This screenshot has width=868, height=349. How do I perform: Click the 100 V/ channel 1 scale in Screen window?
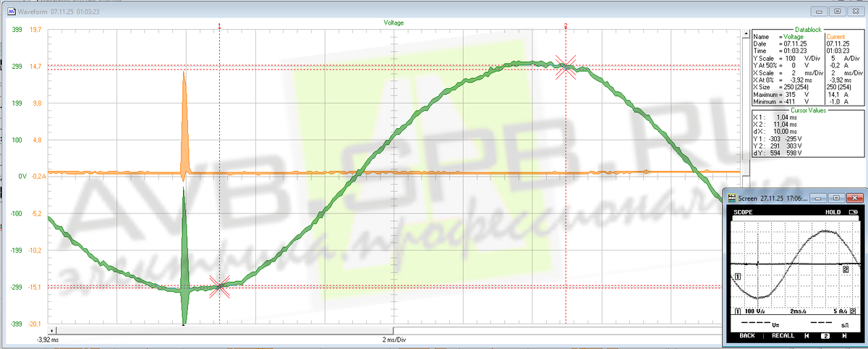click(x=756, y=311)
